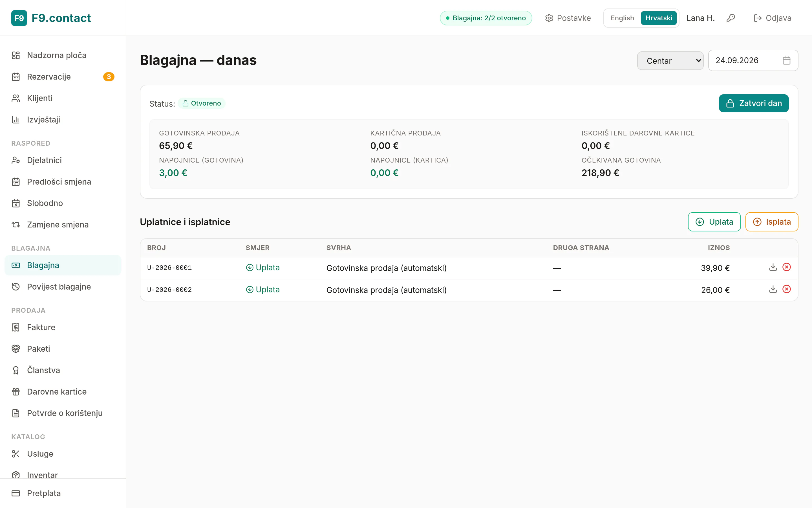Click the calendar icon in the date field
This screenshot has width=812, height=508.
[x=787, y=60]
